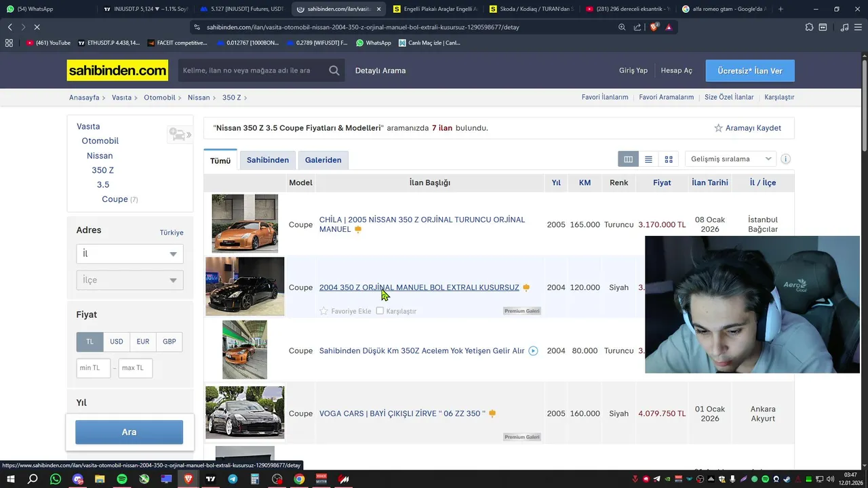The image size is (868, 488).
Task: Click the info icon next to sorting dropdown
Action: pos(785,159)
